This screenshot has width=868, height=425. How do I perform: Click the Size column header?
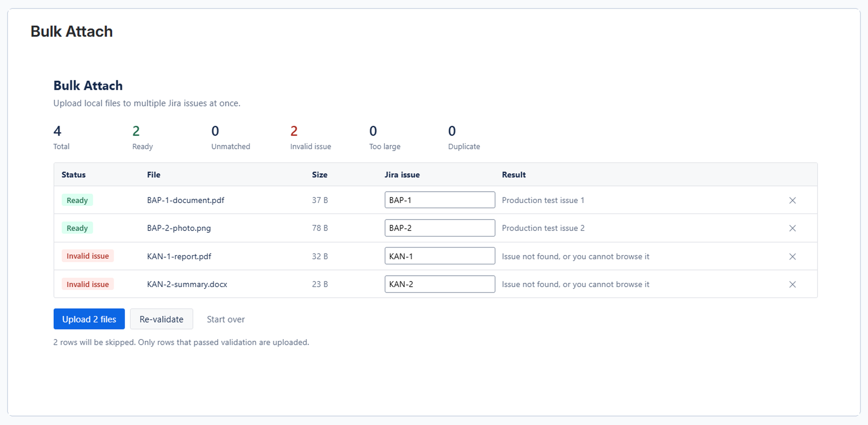[319, 175]
